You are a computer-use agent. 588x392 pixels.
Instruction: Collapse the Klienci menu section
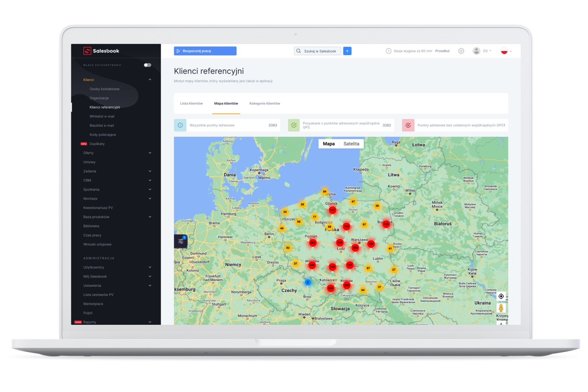pyautogui.click(x=150, y=80)
